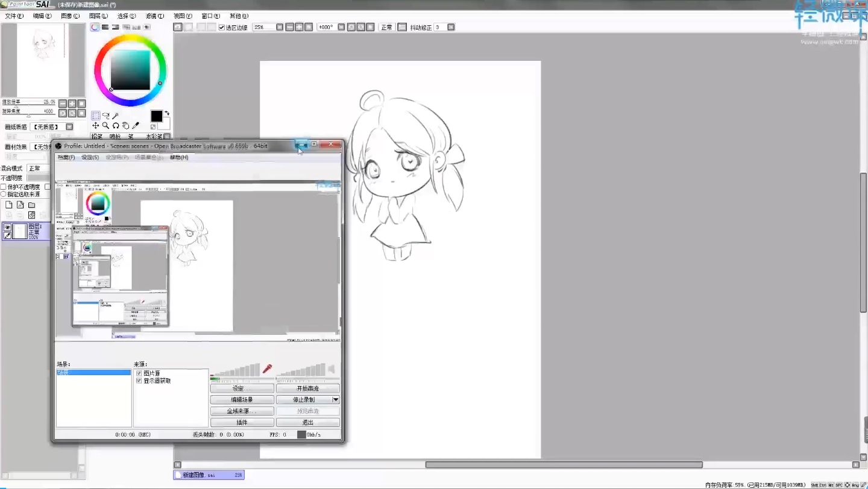Select the selection source radio (指定选取来源)
The width and height of the screenshot is (868, 489).
pos(3,194)
